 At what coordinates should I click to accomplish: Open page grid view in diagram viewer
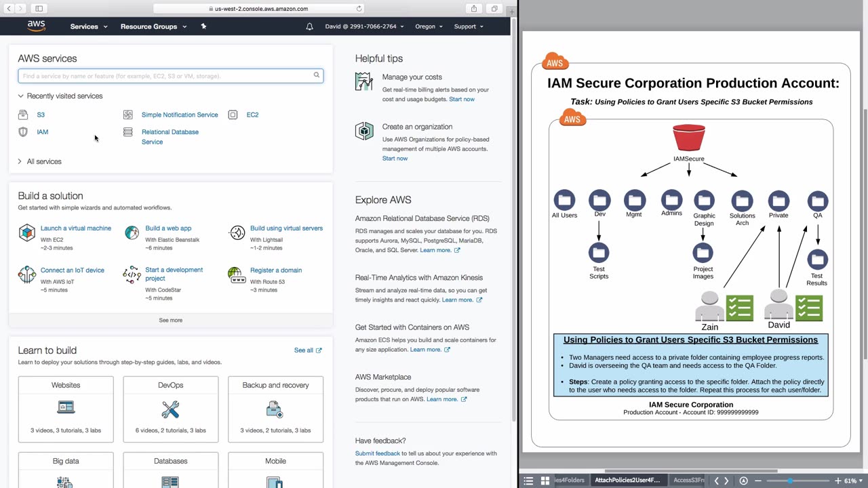(545, 481)
